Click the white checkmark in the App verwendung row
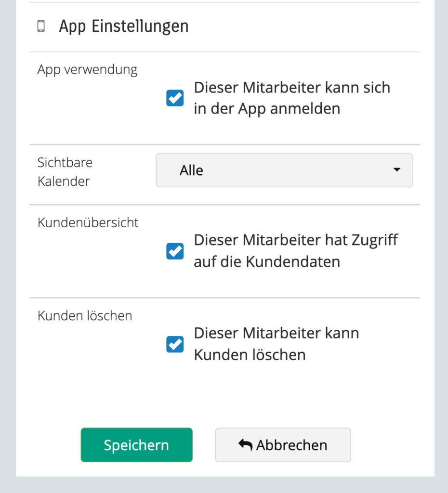Screen dimensions: 448x493 click(175, 98)
